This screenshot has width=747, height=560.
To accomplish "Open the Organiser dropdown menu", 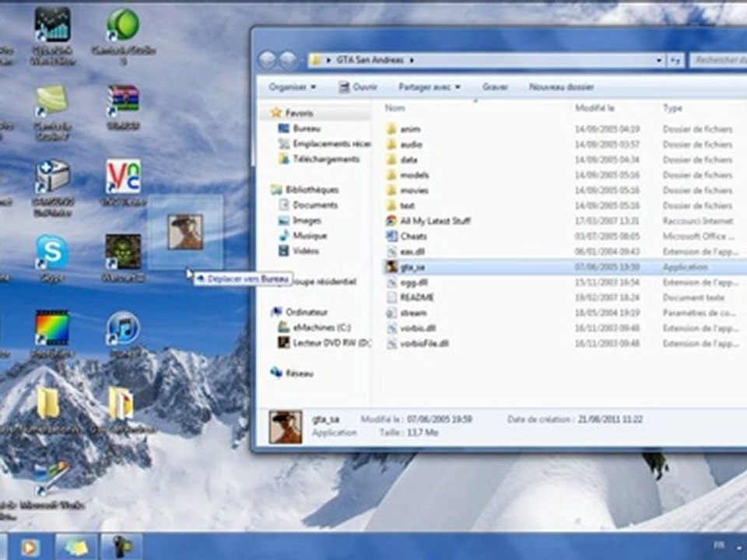I will click(292, 87).
